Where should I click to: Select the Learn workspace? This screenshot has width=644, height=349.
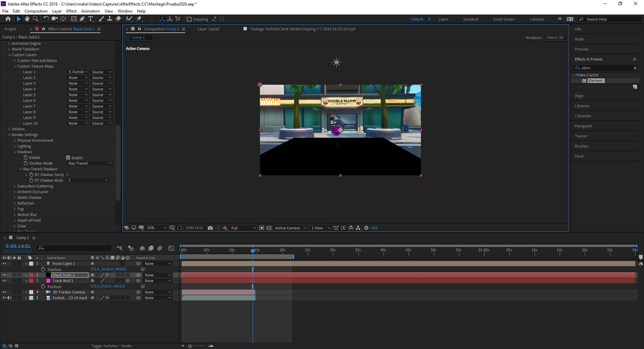tap(443, 19)
